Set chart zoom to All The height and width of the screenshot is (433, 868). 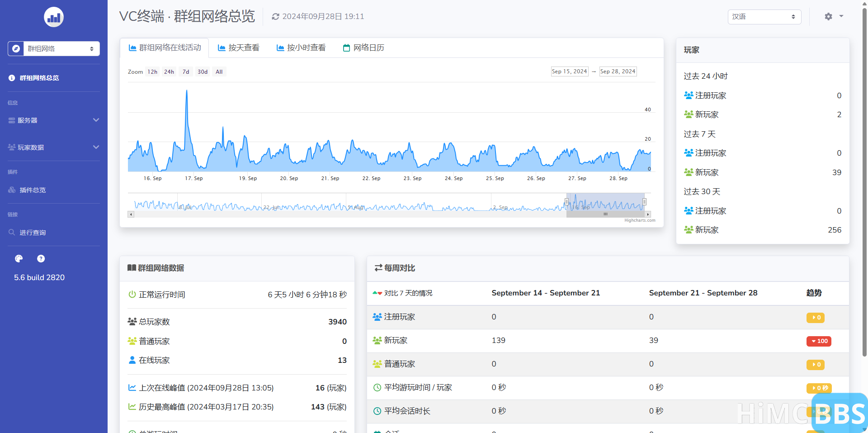(219, 72)
